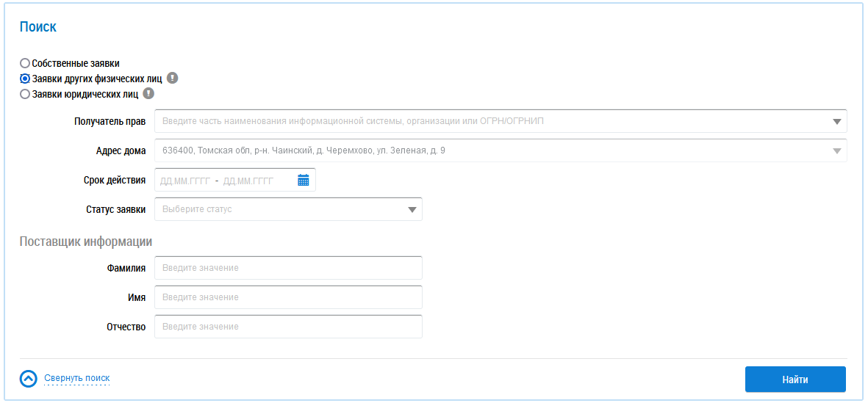Click the calendar icon in Срок действия
868x403 pixels.
303,181
